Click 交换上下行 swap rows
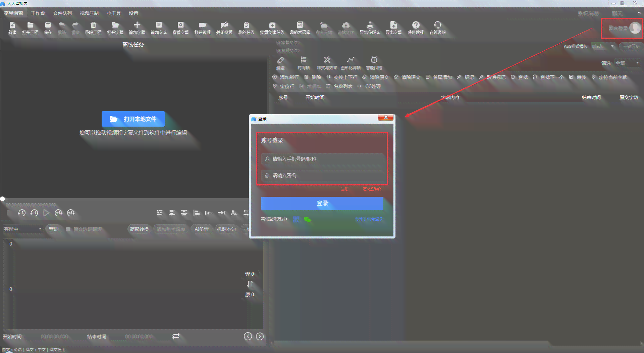Screen dimensions: 644x353 tap(342, 77)
